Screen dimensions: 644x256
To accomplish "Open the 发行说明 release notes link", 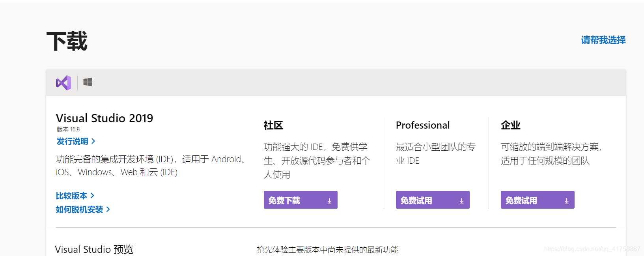I will point(72,141).
